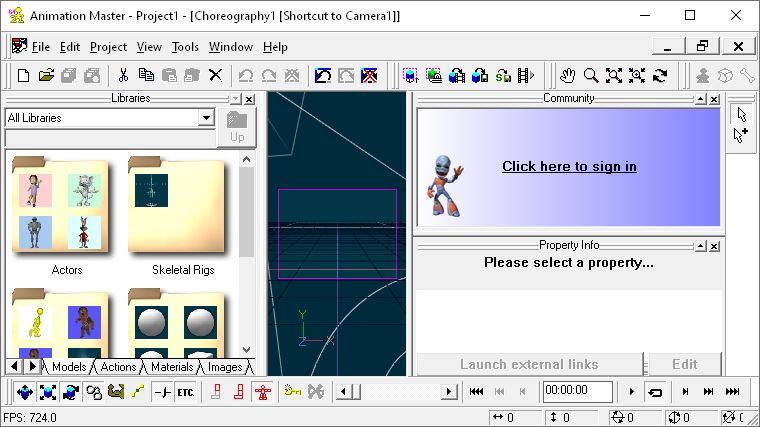The height and width of the screenshot is (427, 760).
Task: Open the Project menu
Action: (109, 47)
